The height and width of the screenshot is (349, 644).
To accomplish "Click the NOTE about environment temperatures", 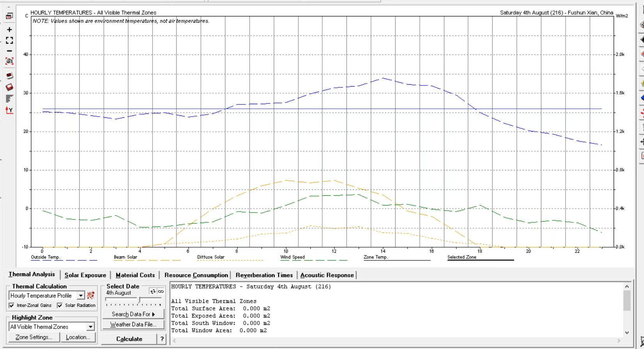I will (x=121, y=21).
